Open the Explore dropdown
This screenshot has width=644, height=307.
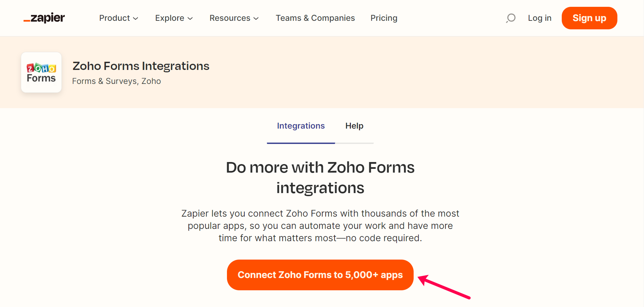pos(174,18)
